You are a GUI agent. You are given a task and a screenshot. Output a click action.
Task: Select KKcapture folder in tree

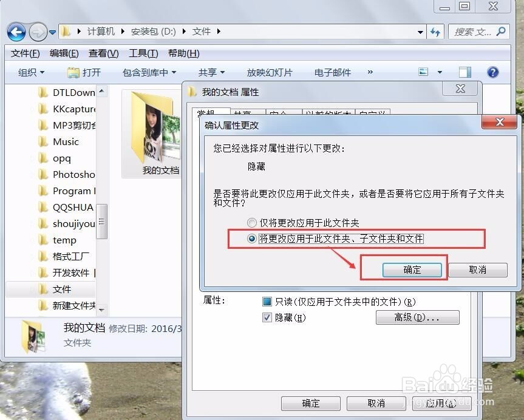click(67, 109)
